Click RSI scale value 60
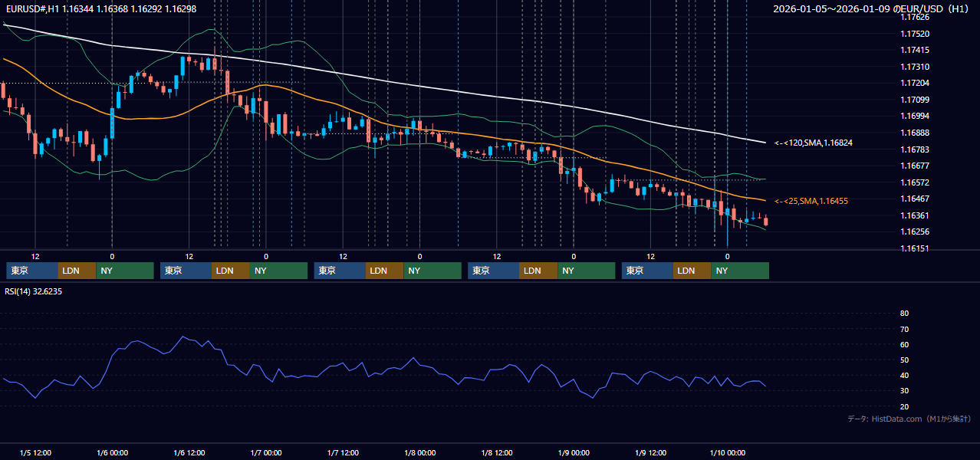Image resolution: width=980 pixels, height=460 pixels. click(x=904, y=344)
